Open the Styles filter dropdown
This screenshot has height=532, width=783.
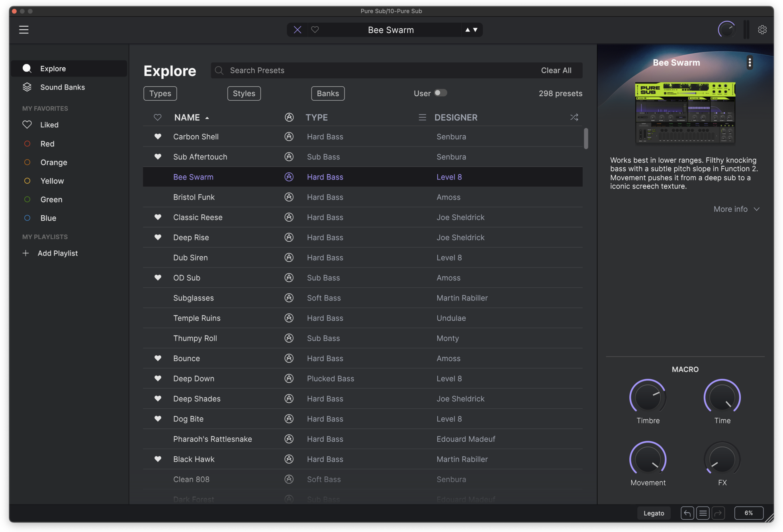pos(244,94)
